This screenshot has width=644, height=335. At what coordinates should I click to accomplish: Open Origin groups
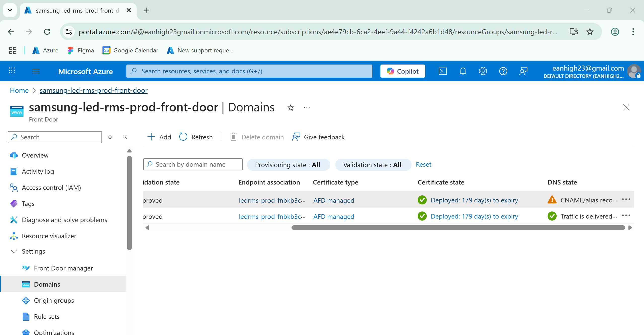(54, 300)
